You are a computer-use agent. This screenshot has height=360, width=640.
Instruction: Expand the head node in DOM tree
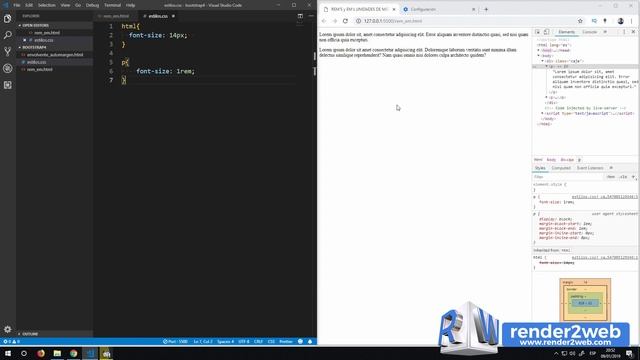tap(538, 50)
